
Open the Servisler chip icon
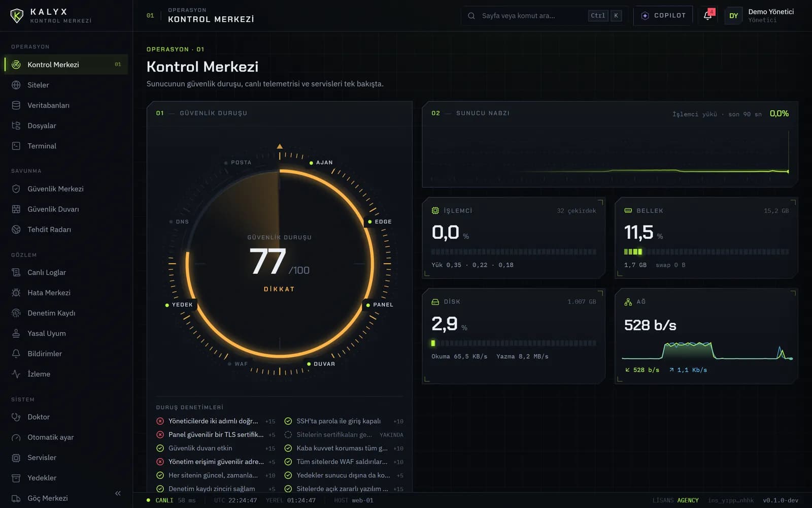(x=16, y=457)
